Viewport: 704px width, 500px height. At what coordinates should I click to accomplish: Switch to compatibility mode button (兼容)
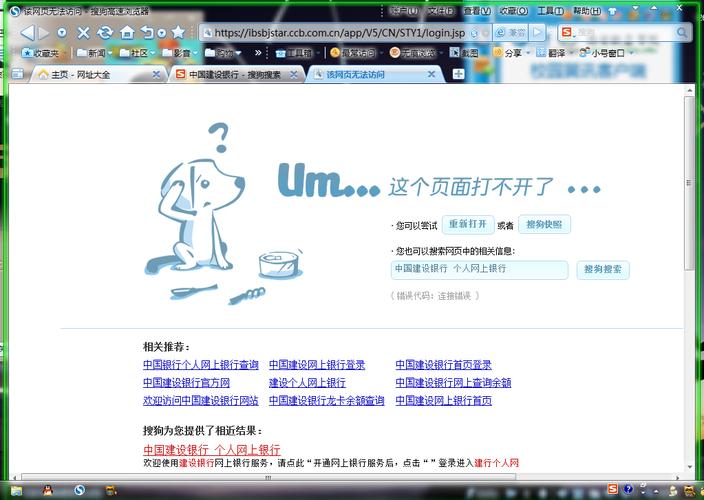point(510,32)
